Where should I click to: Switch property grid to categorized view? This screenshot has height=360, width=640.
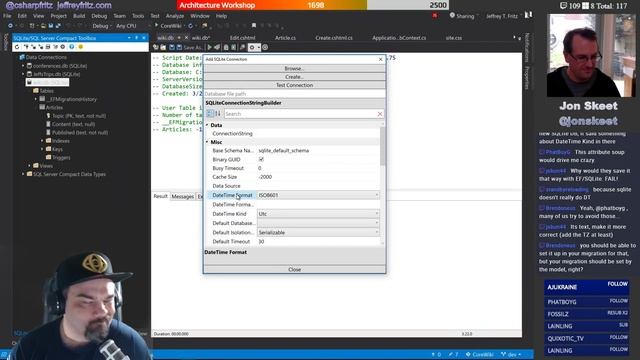click(210, 113)
